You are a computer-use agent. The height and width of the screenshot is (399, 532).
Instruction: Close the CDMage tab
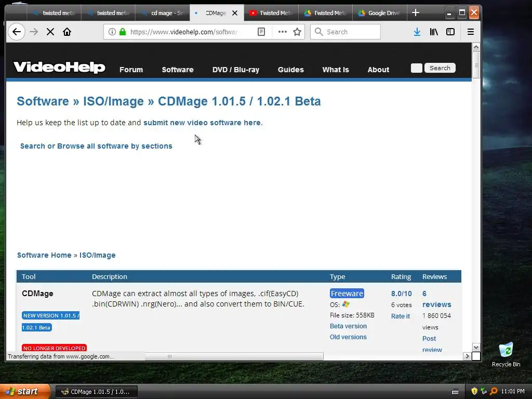tap(235, 13)
